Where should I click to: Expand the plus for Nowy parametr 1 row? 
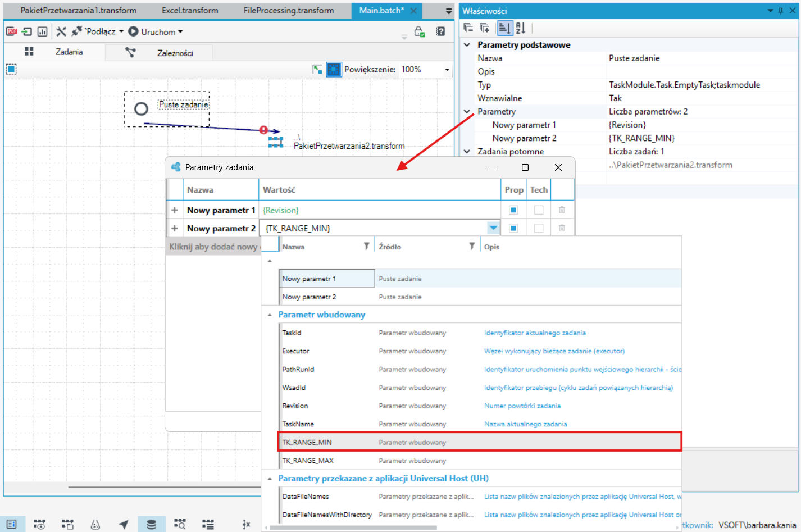(x=175, y=210)
